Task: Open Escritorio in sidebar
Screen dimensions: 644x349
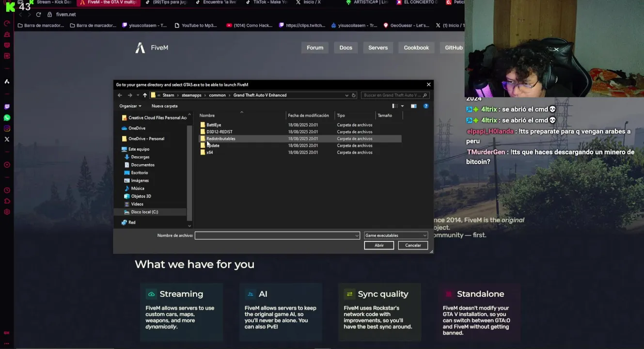Action: point(136,173)
